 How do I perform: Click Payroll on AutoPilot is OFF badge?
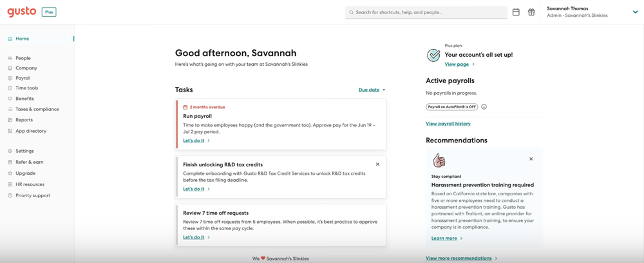pos(452,107)
